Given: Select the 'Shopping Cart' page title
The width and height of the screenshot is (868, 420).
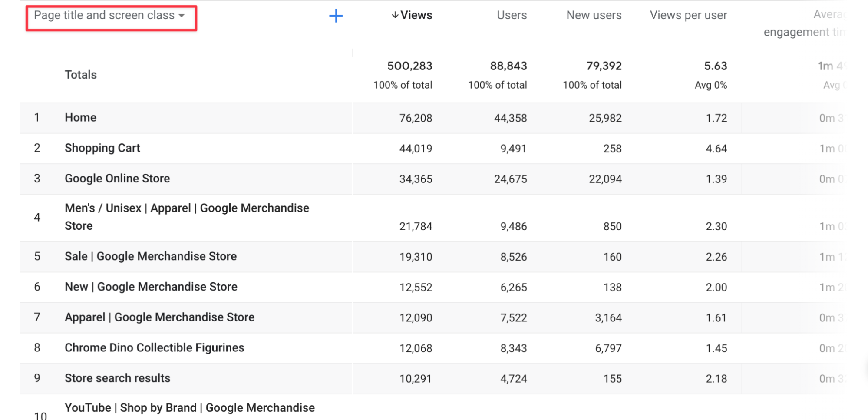Looking at the screenshot, I should [x=102, y=148].
